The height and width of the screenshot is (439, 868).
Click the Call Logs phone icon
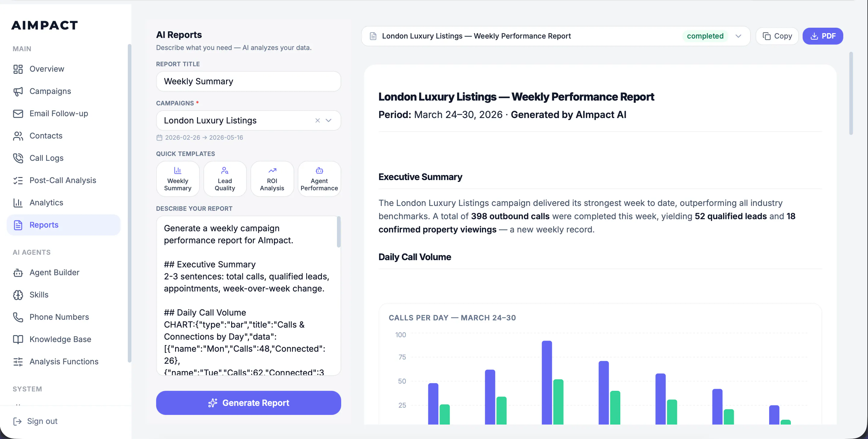(x=18, y=158)
